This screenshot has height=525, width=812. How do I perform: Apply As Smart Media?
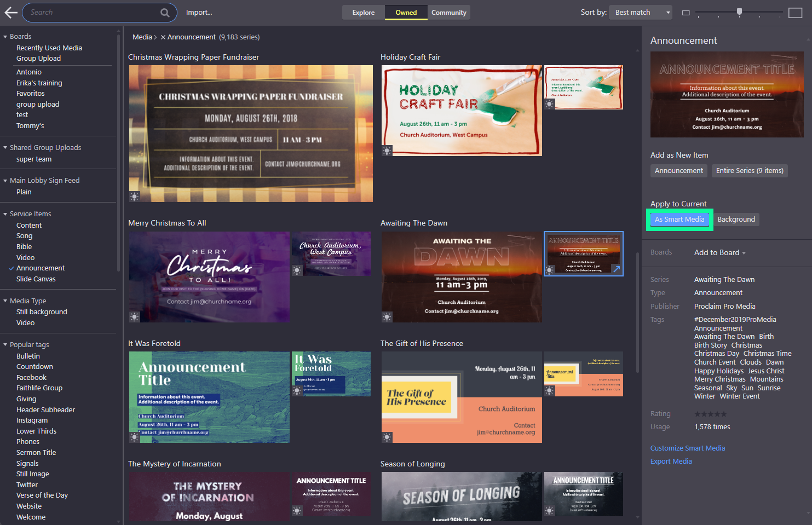[x=679, y=220]
